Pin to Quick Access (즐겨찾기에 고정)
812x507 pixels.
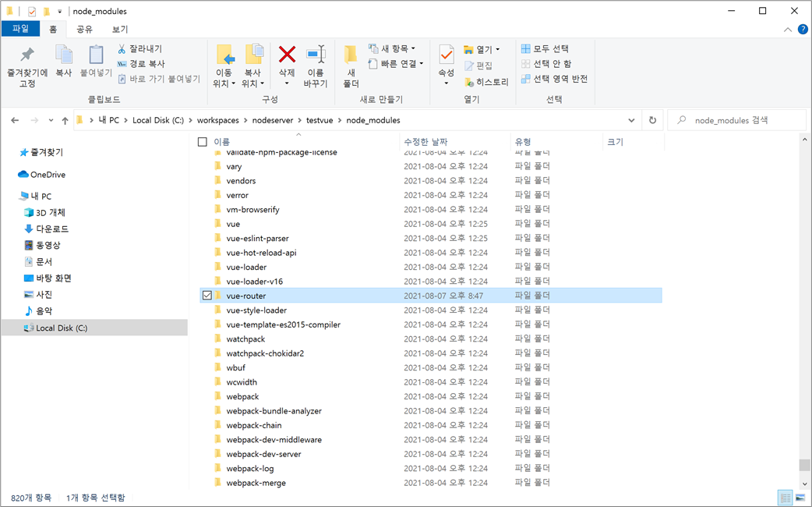27,67
